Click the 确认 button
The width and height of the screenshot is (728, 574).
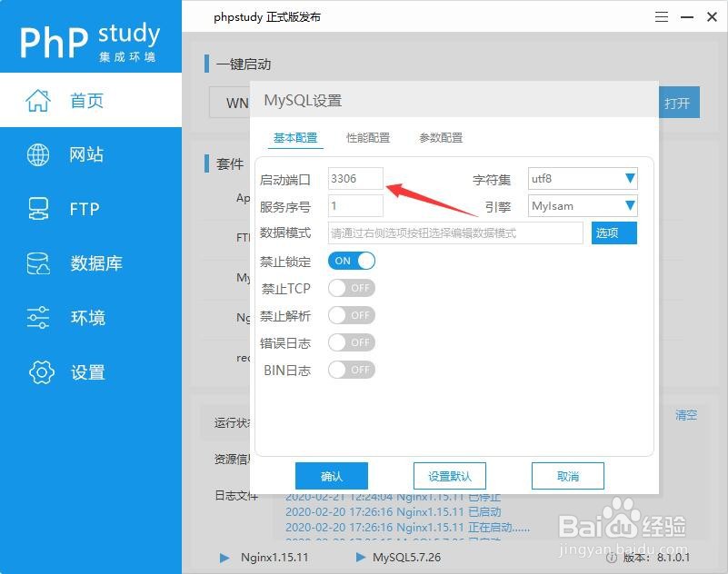pos(332,476)
